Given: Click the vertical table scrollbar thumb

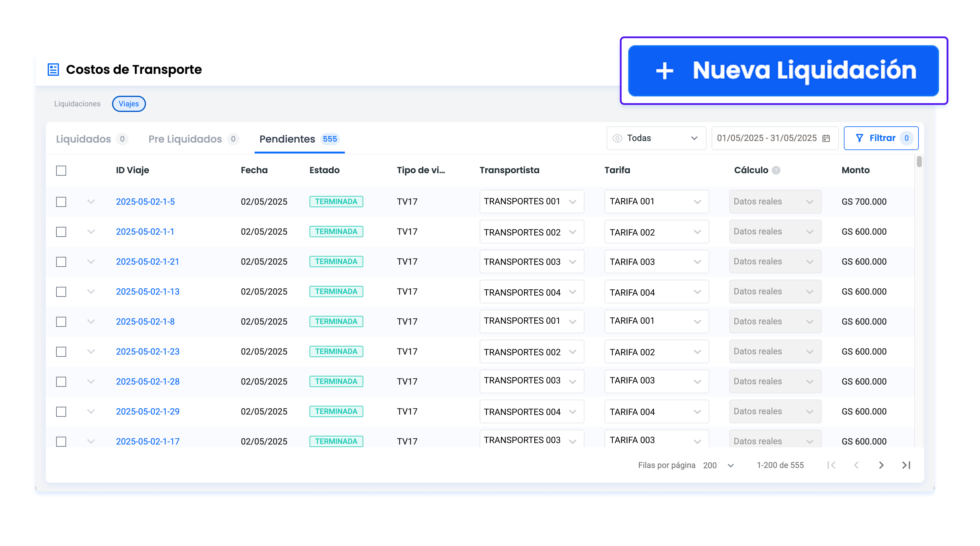Looking at the screenshot, I should (x=919, y=162).
